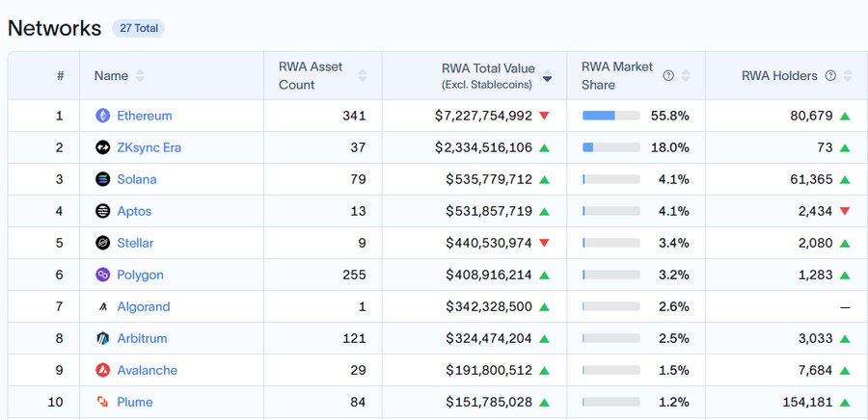Click the Ethereum network logo icon

[x=102, y=116]
